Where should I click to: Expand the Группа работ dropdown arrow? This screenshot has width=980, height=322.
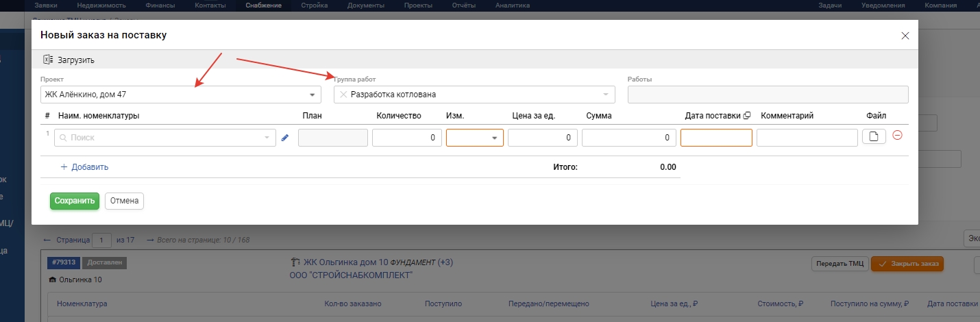(x=605, y=95)
